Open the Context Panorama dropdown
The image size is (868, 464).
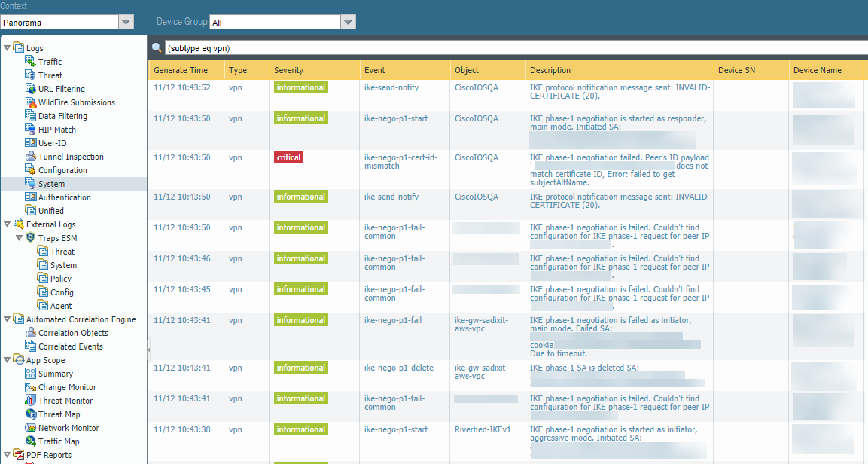click(126, 23)
